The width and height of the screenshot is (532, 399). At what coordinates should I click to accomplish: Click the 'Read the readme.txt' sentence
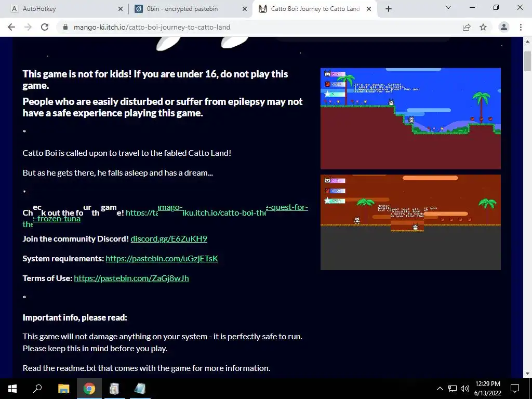click(146, 368)
